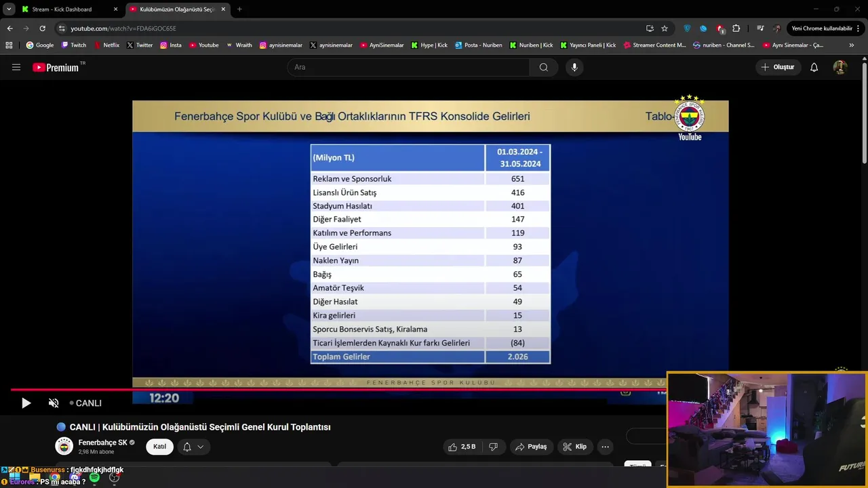Open the Netflix bookmark
Screen dimensions: 868x488
(x=106, y=45)
